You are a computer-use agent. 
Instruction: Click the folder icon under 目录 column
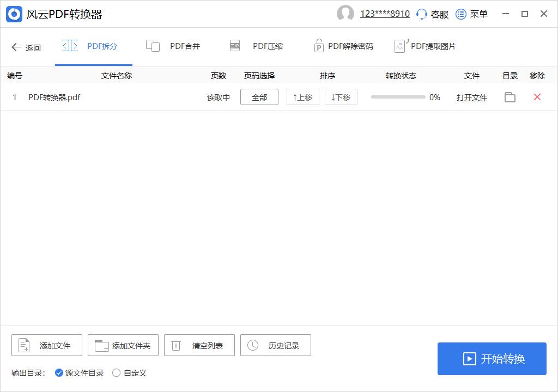510,97
